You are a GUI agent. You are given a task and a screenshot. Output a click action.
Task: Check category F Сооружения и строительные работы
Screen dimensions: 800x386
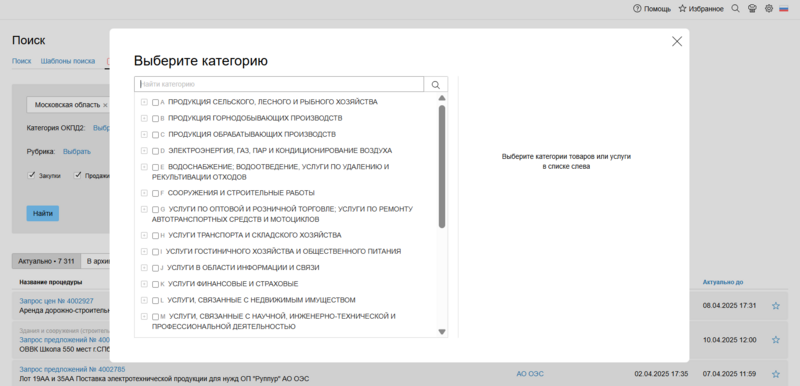point(155,194)
